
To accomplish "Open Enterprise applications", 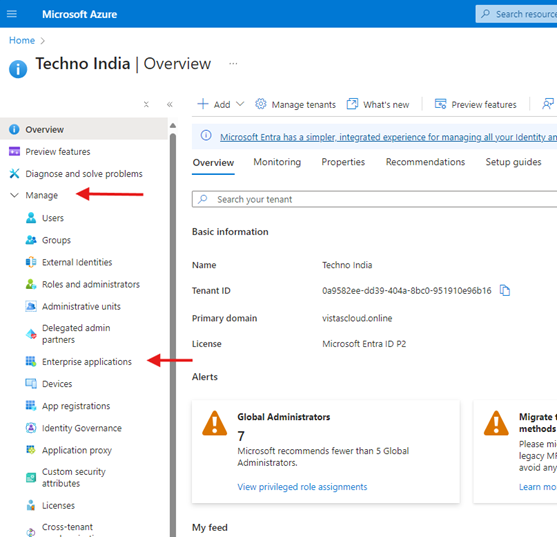I will coord(87,362).
